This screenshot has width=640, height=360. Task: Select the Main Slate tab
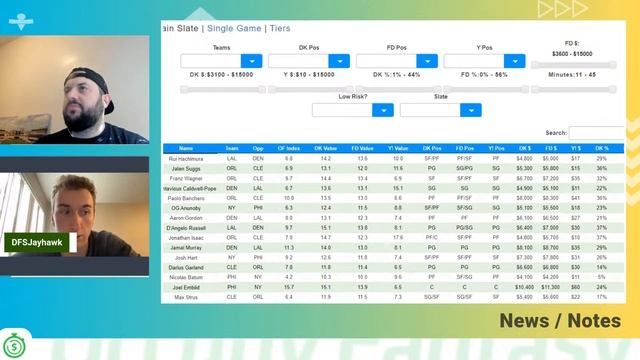point(180,28)
